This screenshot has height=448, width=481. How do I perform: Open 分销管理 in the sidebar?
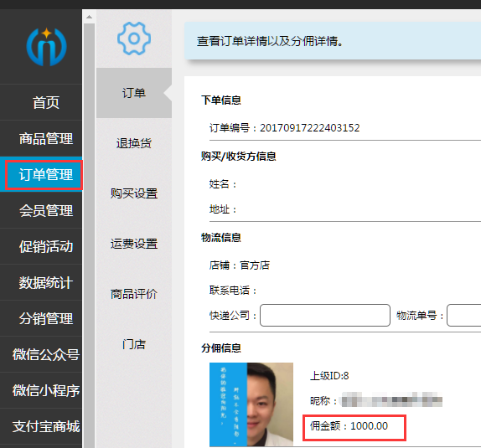click(x=46, y=318)
